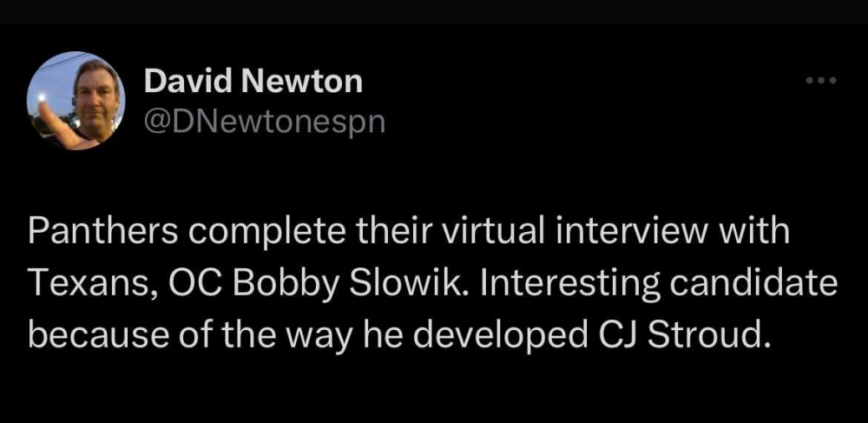The width and height of the screenshot is (868, 423).
Task: Open the three-dot more options menu
Action: (820, 82)
